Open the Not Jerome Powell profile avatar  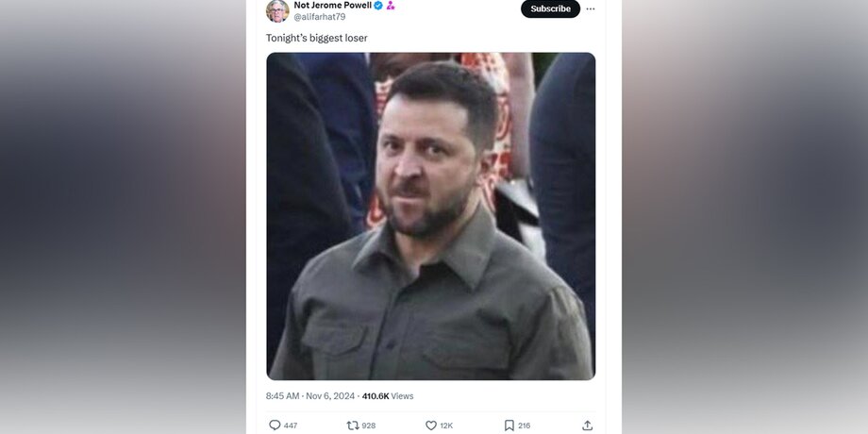[277, 10]
